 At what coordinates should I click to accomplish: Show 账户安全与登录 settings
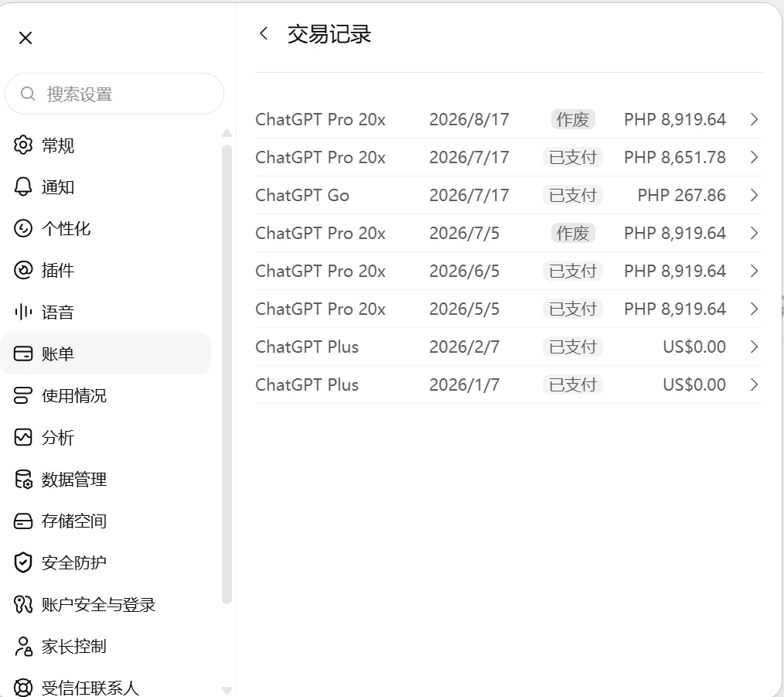click(x=105, y=604)
